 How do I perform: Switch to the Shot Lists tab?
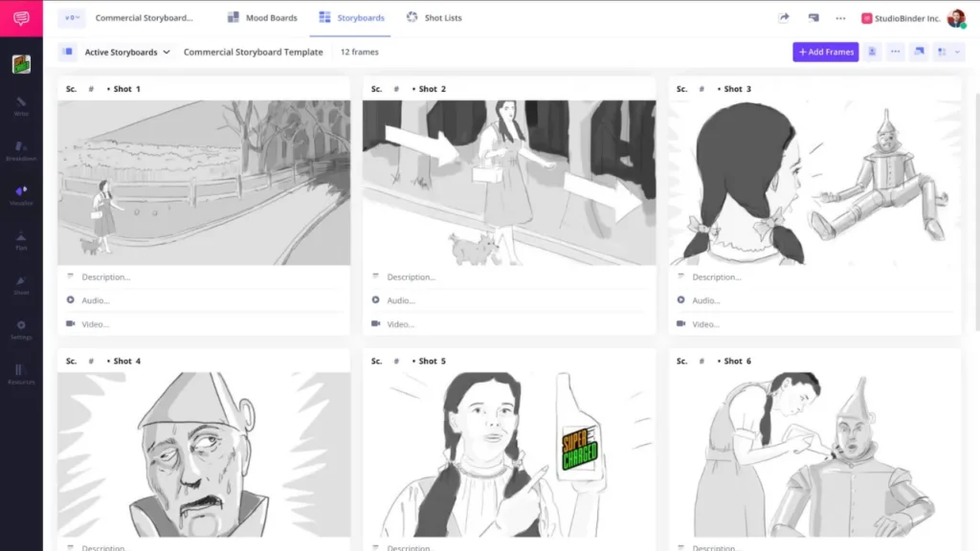443,17
